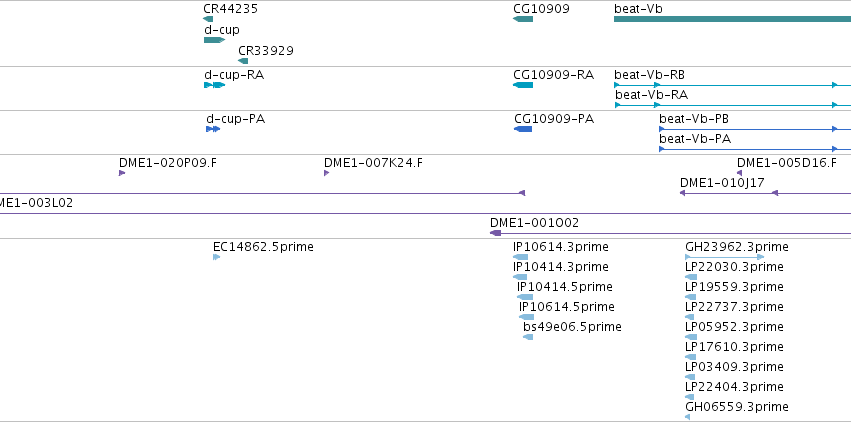Select the LP03409.3prime EST glyph

pyautogui.click(x=690, y=377)
